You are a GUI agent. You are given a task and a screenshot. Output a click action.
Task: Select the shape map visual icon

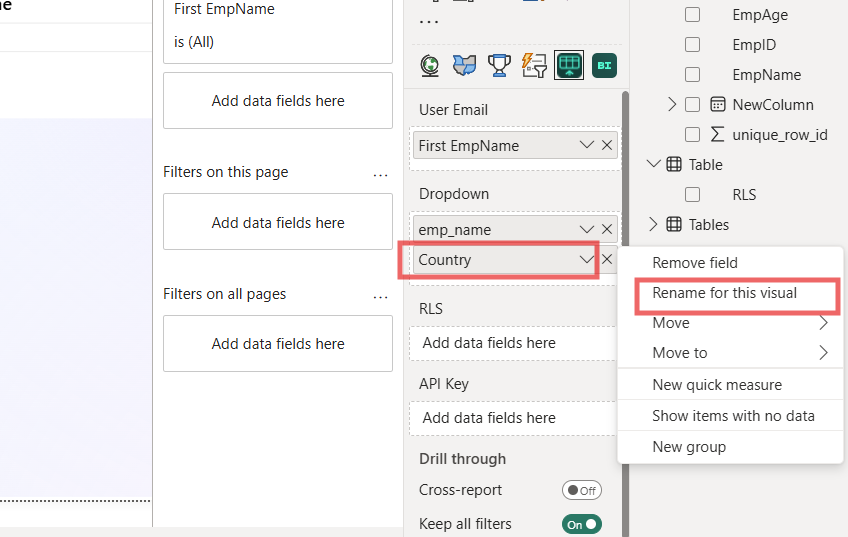click(x=465, y=65)
